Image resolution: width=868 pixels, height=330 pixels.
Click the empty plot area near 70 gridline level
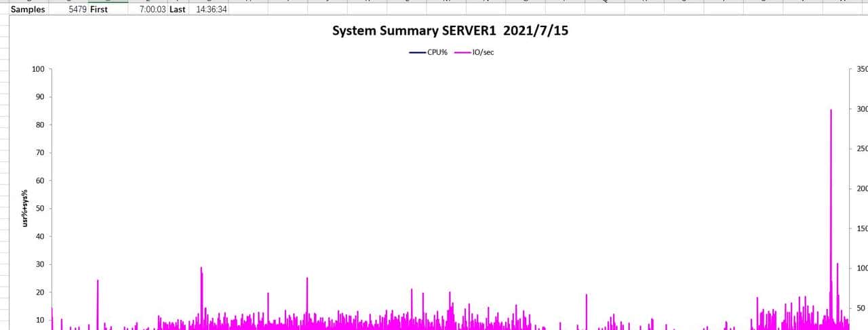pos(407,153)
